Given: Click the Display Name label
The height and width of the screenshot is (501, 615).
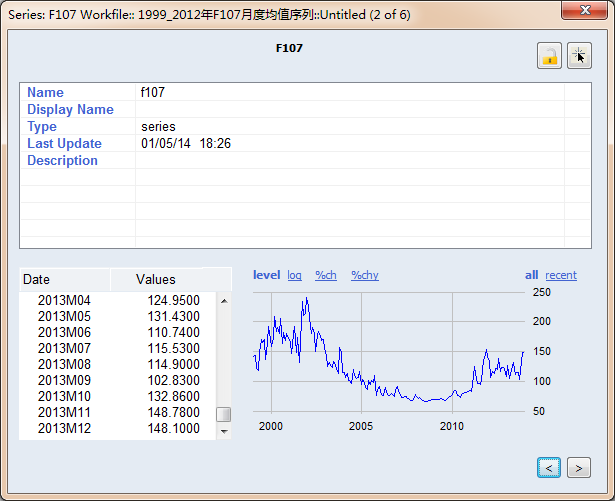Looking at the screenshot, I should tap(70, 109).
